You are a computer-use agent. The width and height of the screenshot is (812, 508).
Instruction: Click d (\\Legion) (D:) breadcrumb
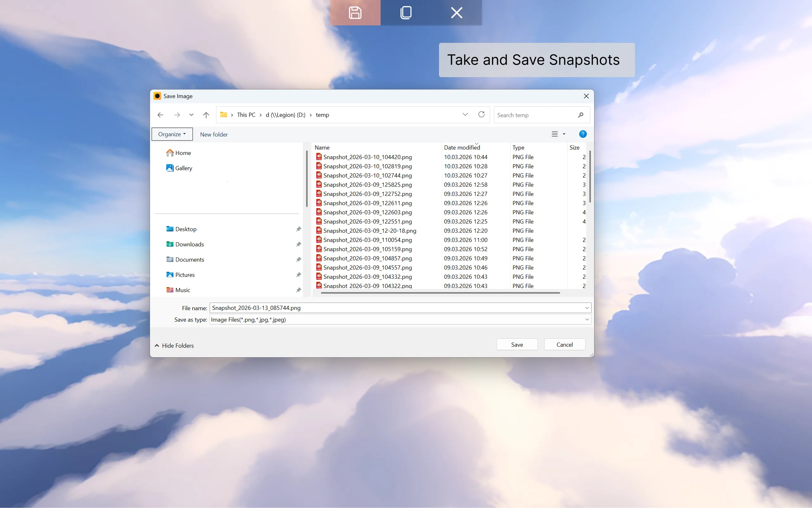(x=285, y=115)
